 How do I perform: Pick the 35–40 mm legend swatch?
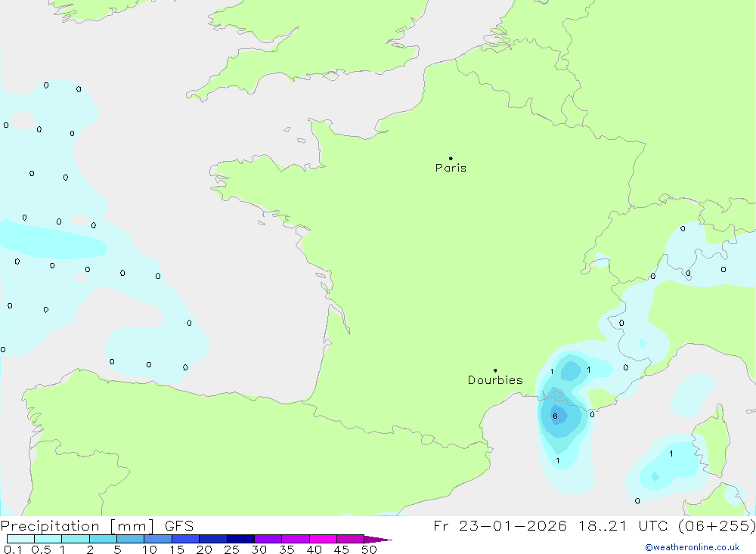coord(296,539)
